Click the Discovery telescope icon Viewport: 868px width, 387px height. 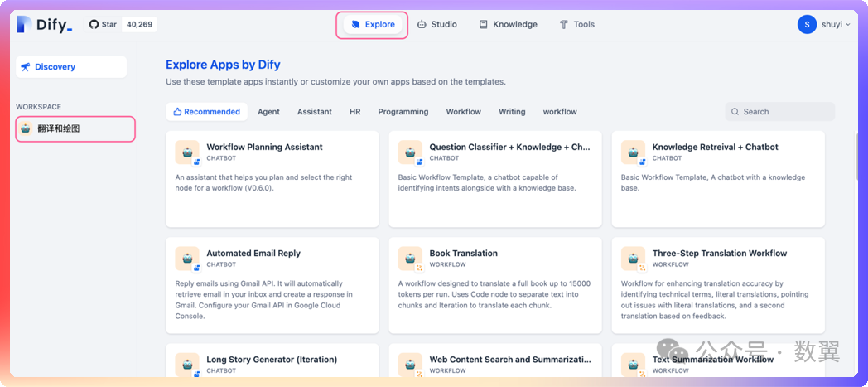point(26,67)
